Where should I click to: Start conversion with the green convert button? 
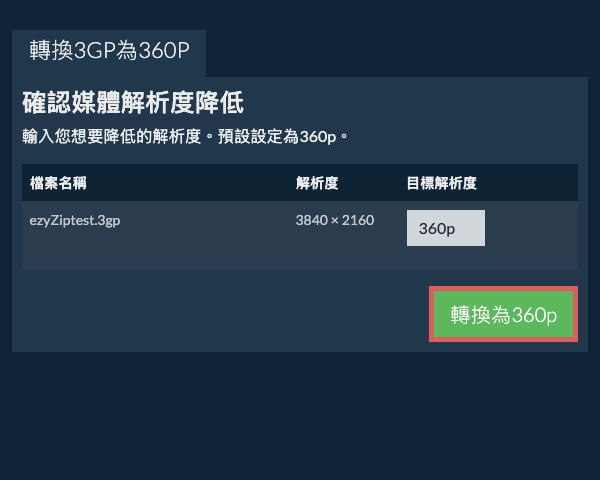503,315
